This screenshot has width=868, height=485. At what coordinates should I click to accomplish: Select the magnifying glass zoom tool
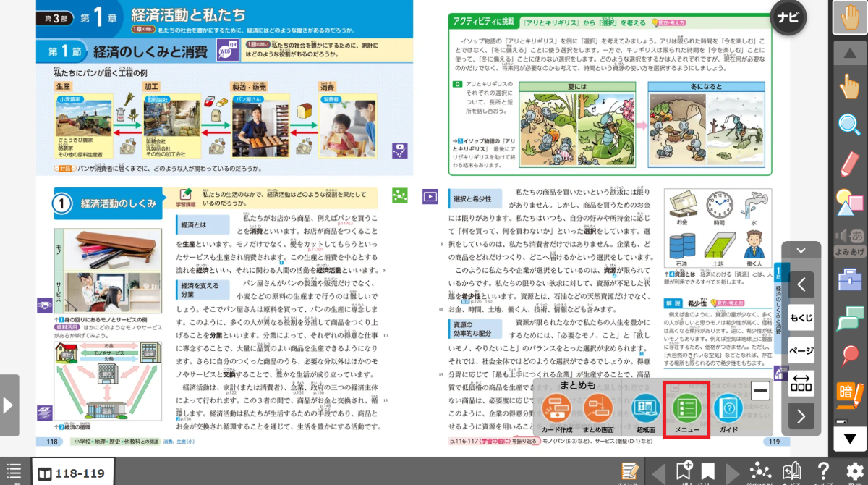(850, 125)
